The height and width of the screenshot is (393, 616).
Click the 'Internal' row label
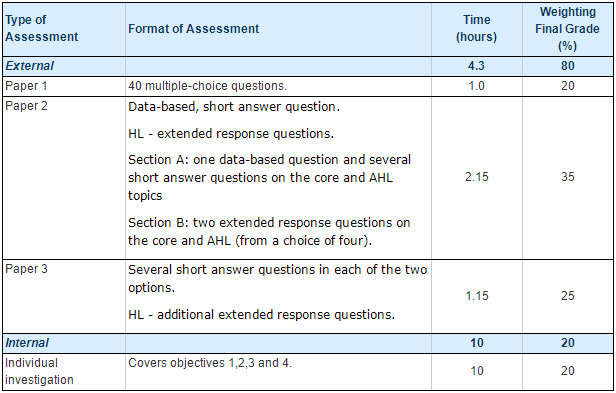(27, 343)
